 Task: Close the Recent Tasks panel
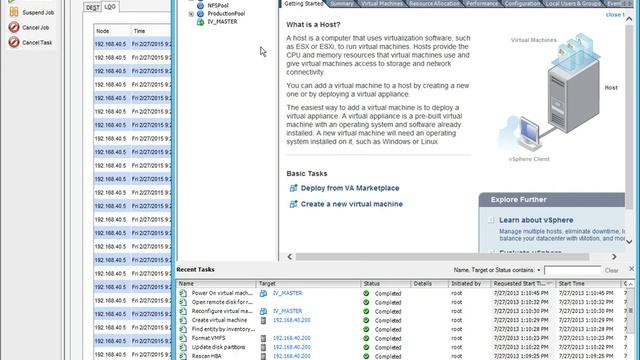(x=631, y=269)
